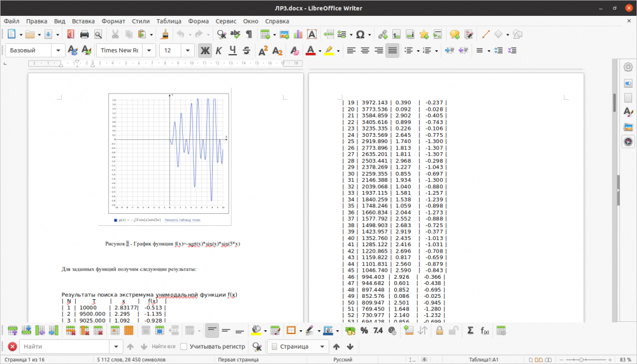The image size is (637, 364).
Task: Open paragraph style 'Базовый' dropdown
Action: (59, 50)
